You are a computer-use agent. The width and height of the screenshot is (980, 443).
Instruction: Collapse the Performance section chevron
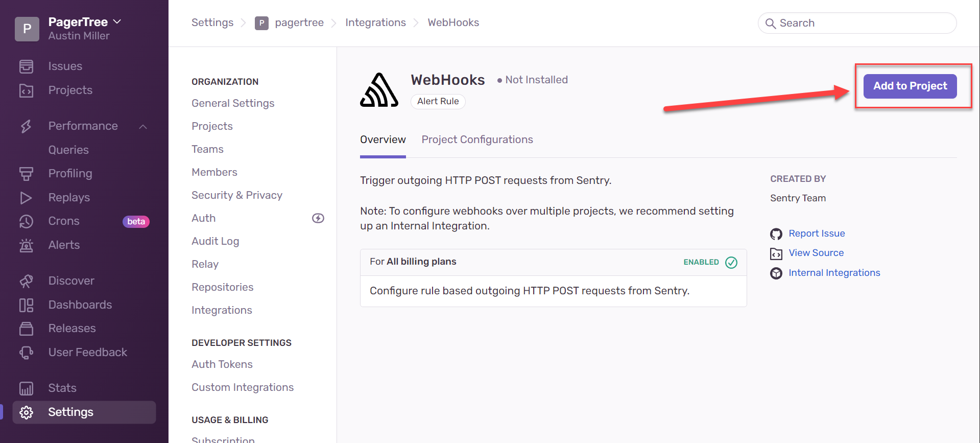pyautogui.click(x=143, y=127)
